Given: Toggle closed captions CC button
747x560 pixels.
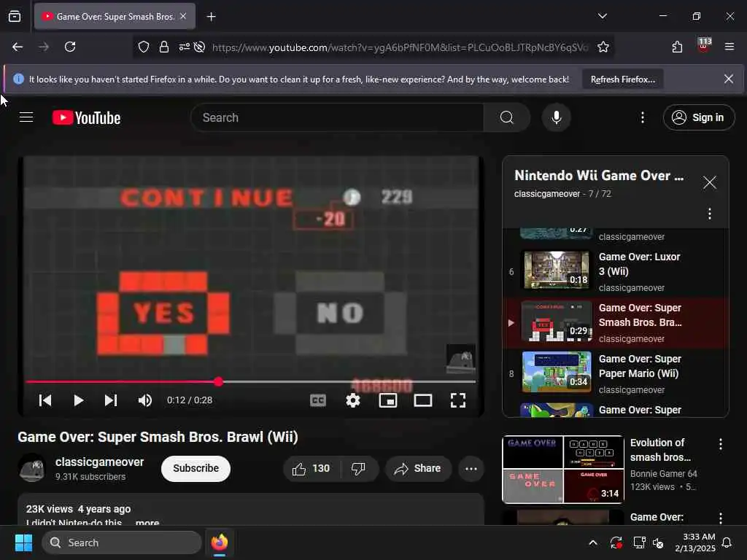Looking at the screenshot, I should coord(318,400).
